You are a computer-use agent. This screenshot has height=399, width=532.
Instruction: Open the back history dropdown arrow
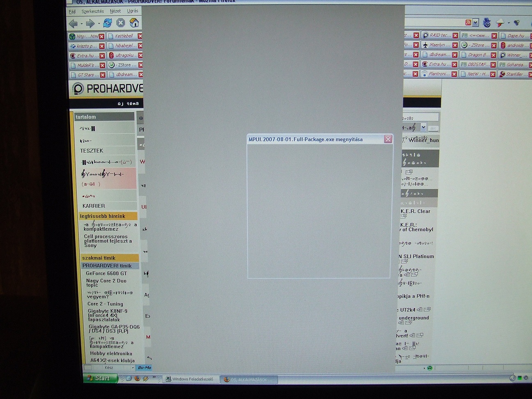(81, 24)
